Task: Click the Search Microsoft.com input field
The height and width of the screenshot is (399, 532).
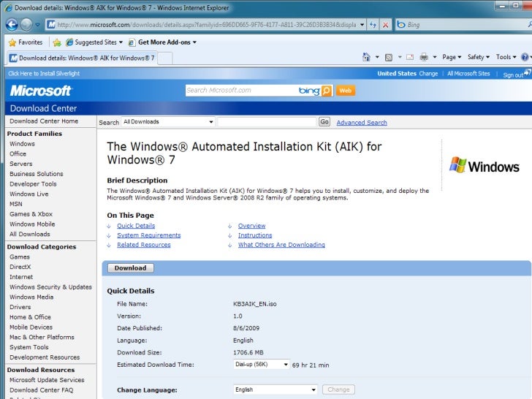Action: 241,91
